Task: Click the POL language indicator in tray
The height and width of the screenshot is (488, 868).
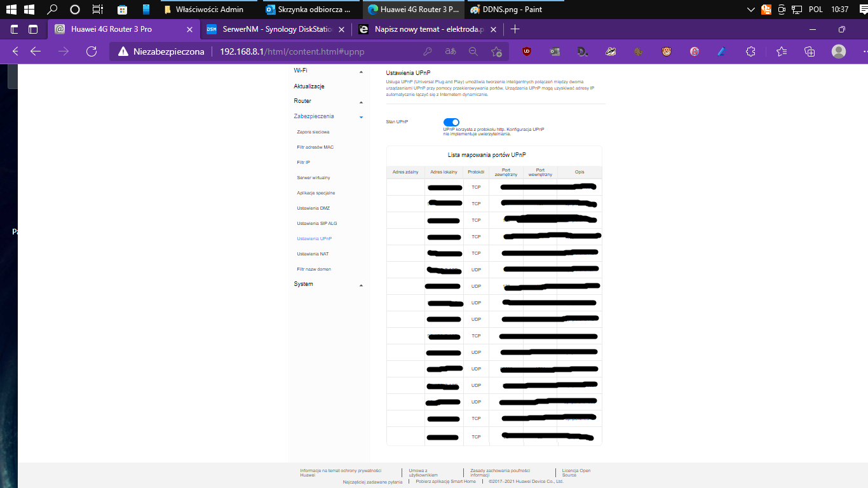Action: click(815, 10)
